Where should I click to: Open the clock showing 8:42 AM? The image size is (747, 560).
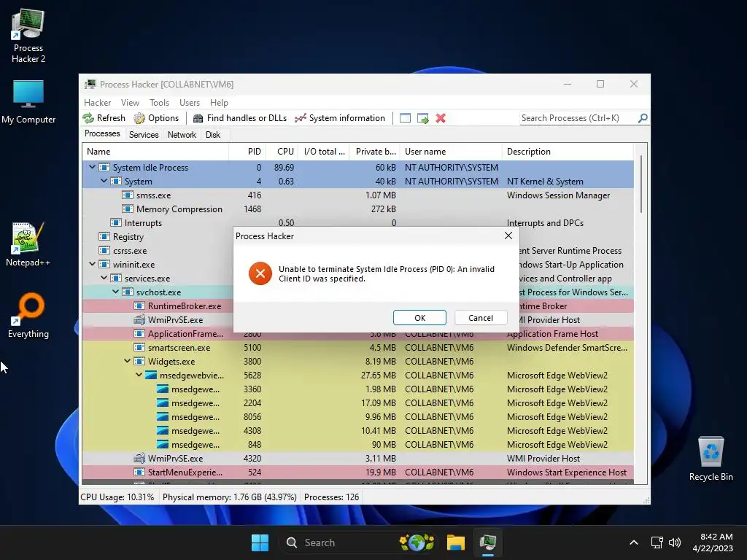(x=713, y=542)
